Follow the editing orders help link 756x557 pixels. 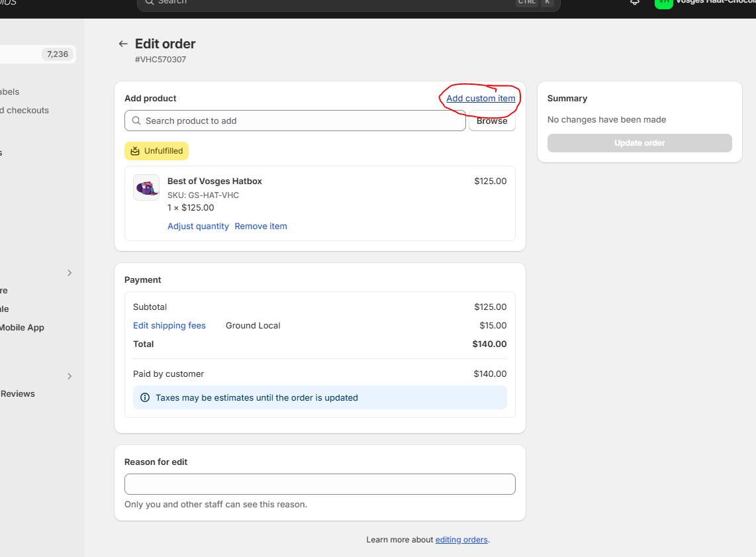coord(461,539)
